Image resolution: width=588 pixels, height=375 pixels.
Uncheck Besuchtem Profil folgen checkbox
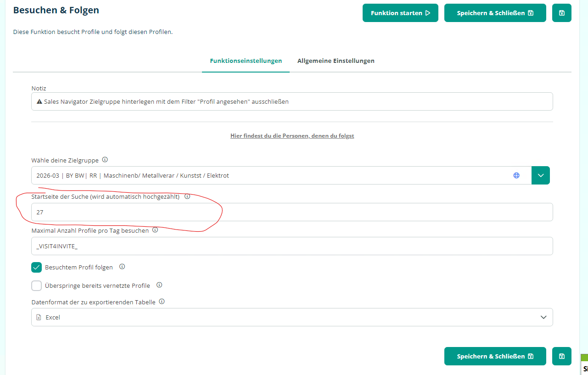coord(37,267)
